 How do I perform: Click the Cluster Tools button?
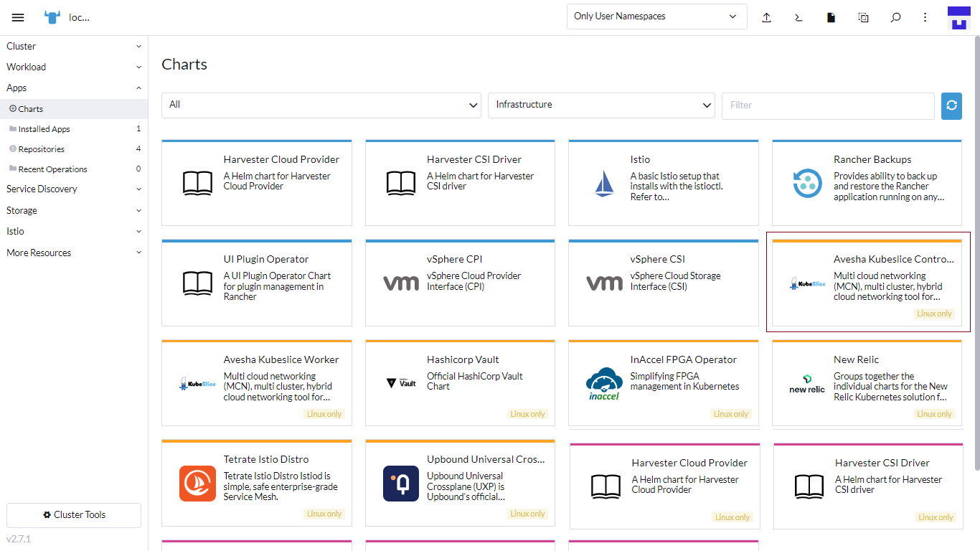(x=74, y=515)
